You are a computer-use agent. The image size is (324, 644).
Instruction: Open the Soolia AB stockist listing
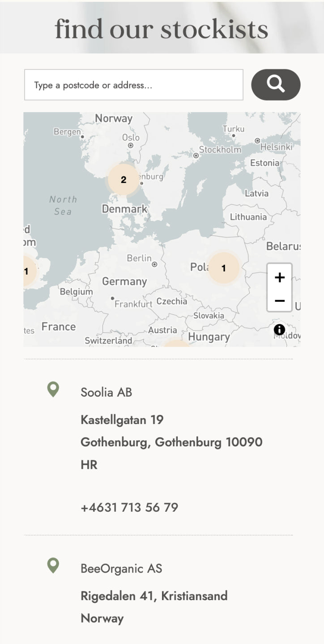coord(107,392)
